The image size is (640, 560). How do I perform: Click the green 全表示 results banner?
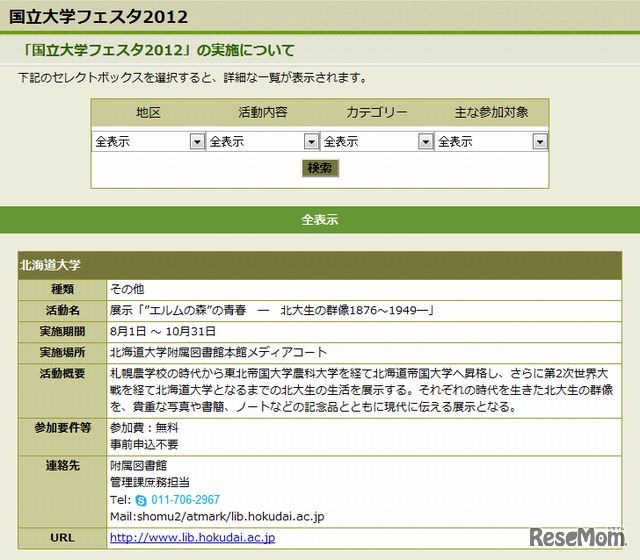pyautogui.click(x=320, y=220)
